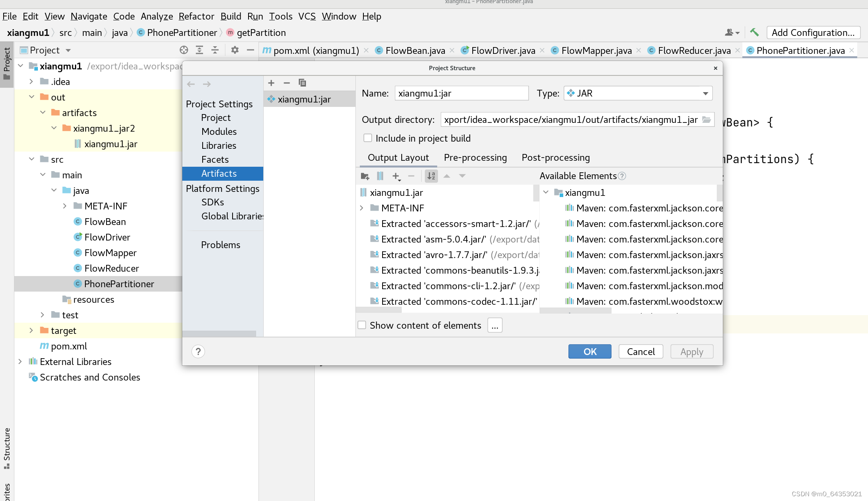Expand the META-INF node in output layout

click(361, 208)
